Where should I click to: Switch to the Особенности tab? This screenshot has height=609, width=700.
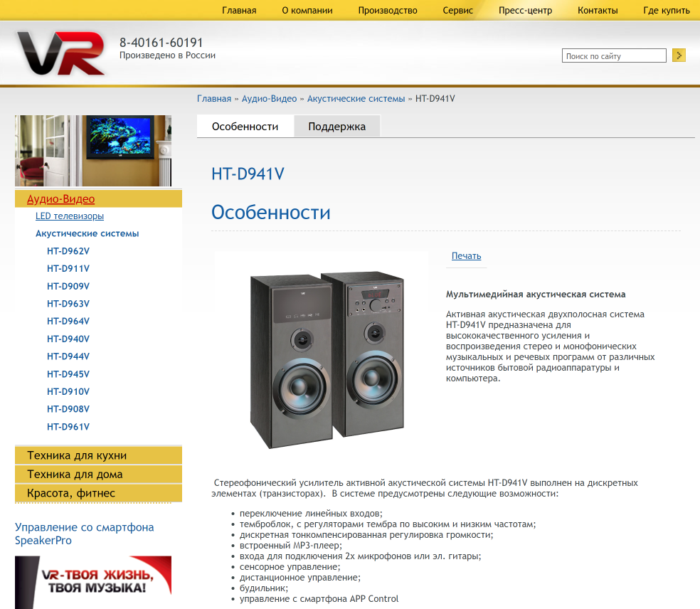(x=245, y=127)
